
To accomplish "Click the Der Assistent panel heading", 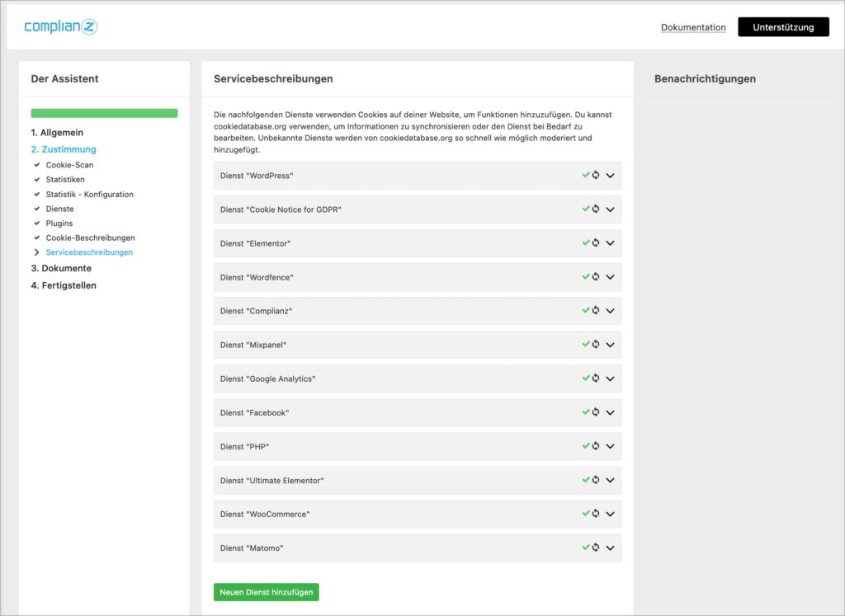I will [64, 78].
